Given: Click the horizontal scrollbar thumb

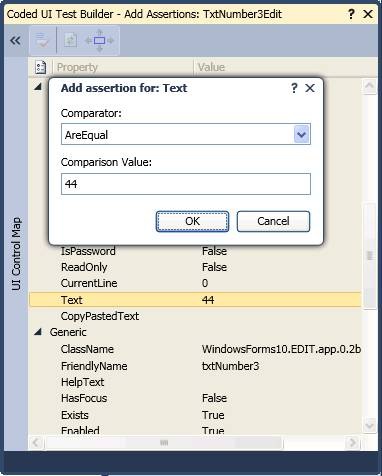Looking at the screenshot, I should 164,443.
